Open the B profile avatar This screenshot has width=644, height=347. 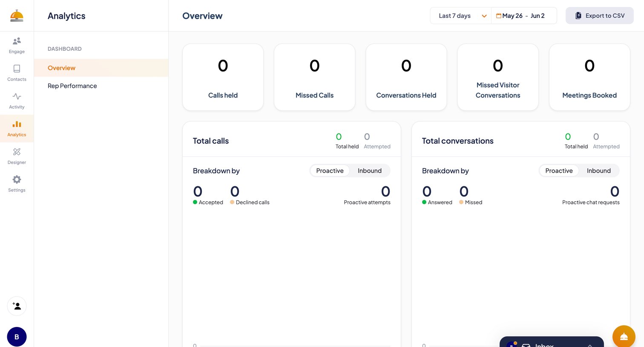coord(17,337)
